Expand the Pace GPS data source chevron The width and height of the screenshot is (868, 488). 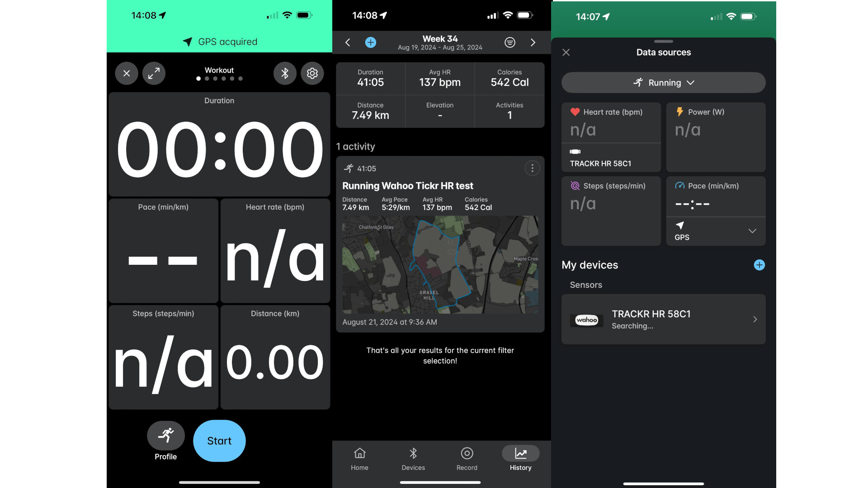coord(752,231)
